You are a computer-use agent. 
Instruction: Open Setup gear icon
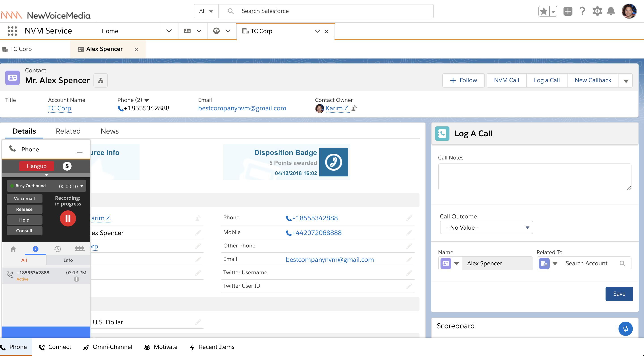[597, 11]
